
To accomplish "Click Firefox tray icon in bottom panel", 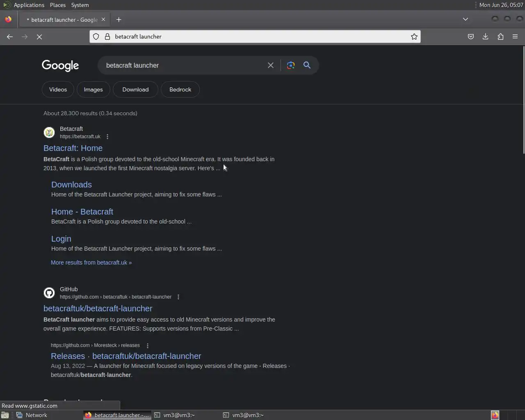I will (x=495, y=415).
